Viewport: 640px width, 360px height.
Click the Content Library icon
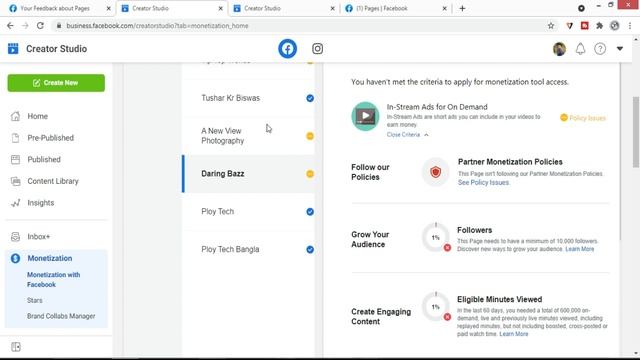coord(16,181)
